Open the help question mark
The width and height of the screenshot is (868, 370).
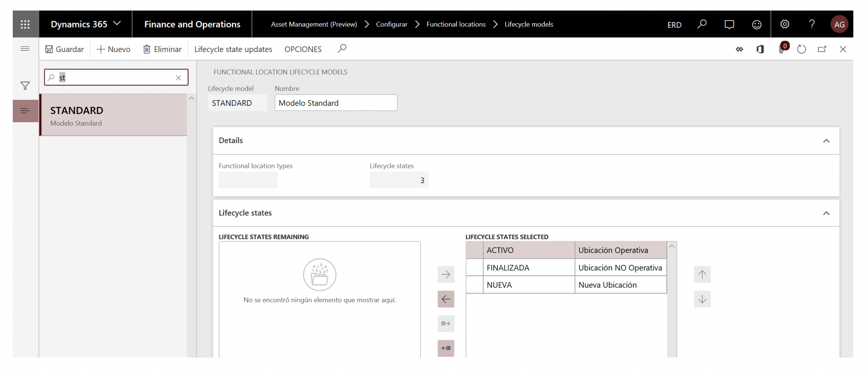click(812, 24)
